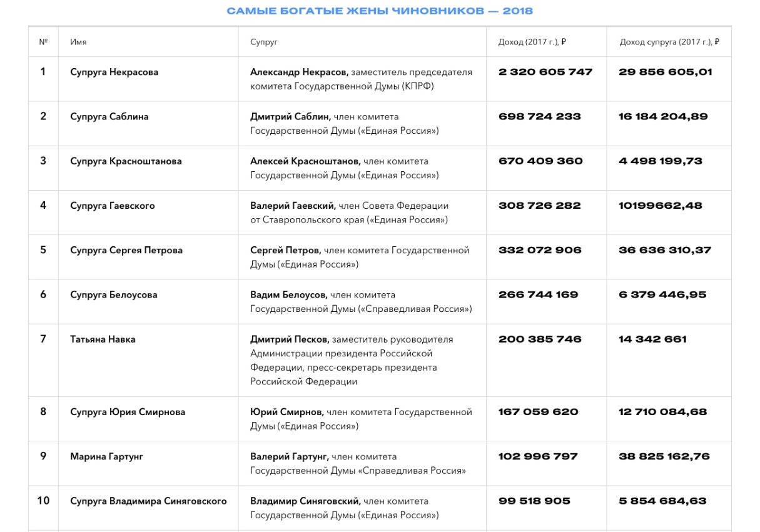Select the name "Дмитрий Песков"
The height and width of the screenshot is (532, 760).
point(289,339)
